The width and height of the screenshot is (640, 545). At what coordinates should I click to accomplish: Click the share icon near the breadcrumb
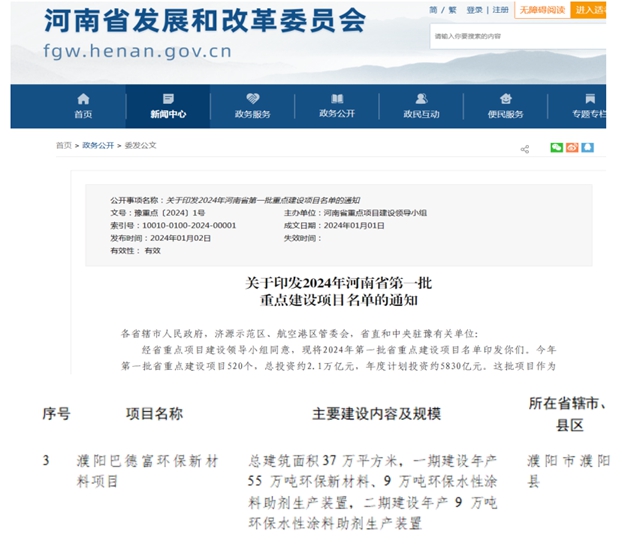525,149
